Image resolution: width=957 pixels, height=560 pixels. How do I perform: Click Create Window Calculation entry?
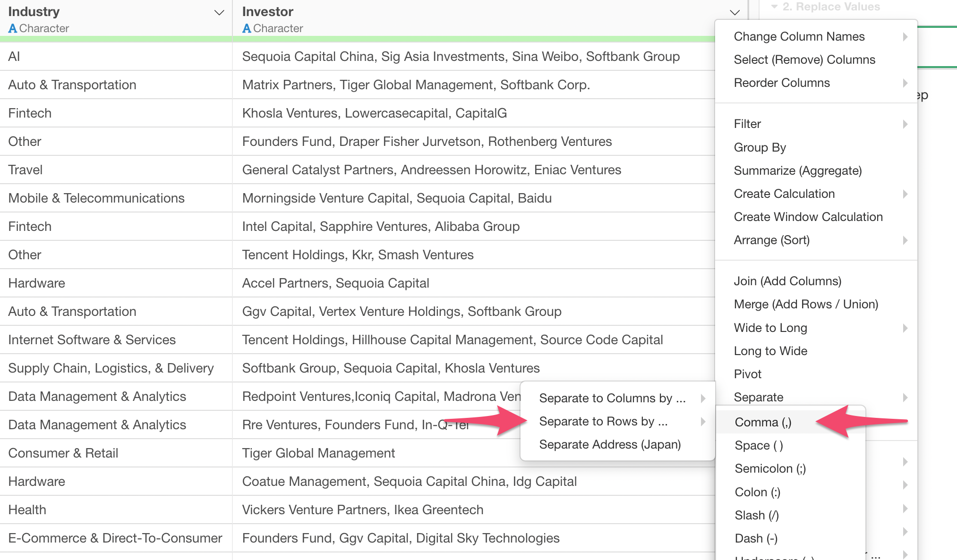click(x=808, y=217)
